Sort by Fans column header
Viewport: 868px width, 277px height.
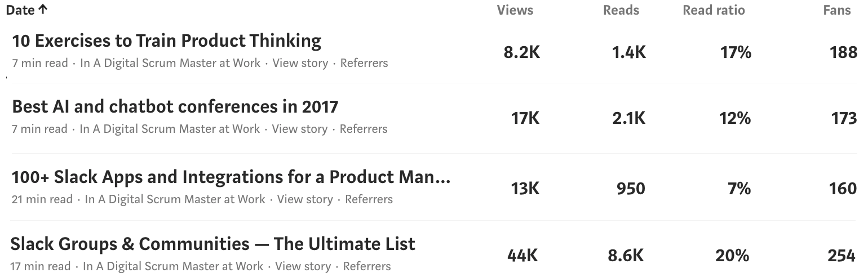point(836,10)
